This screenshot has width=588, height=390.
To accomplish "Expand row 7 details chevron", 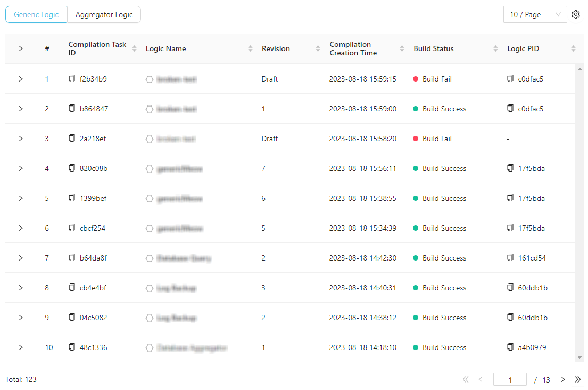I will (x=21, y=258).
